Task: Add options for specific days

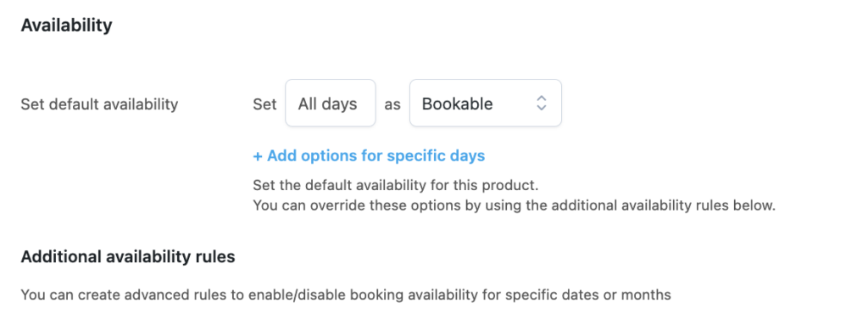Action: [369, 156]
